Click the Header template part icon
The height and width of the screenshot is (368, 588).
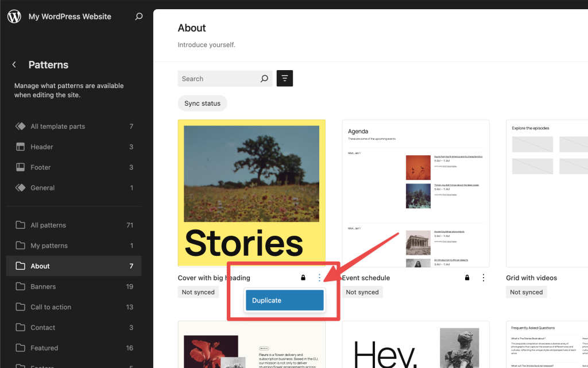tap(21, 147)
